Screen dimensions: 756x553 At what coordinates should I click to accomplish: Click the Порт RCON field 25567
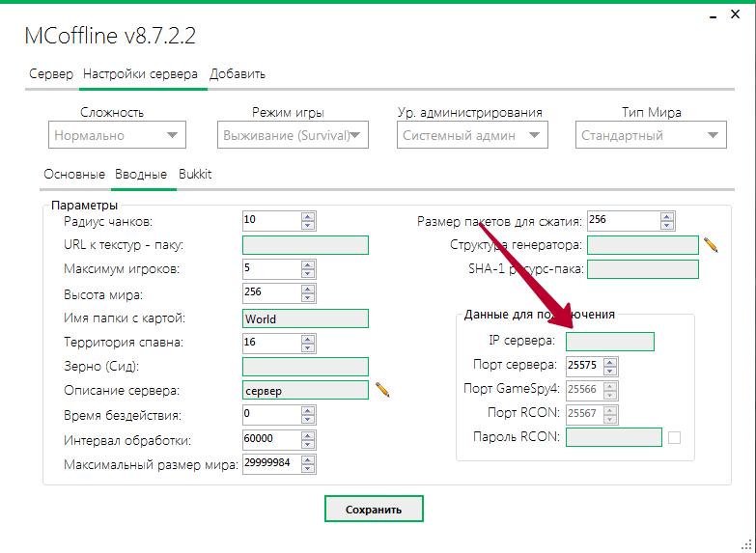(x=592, y=414)
